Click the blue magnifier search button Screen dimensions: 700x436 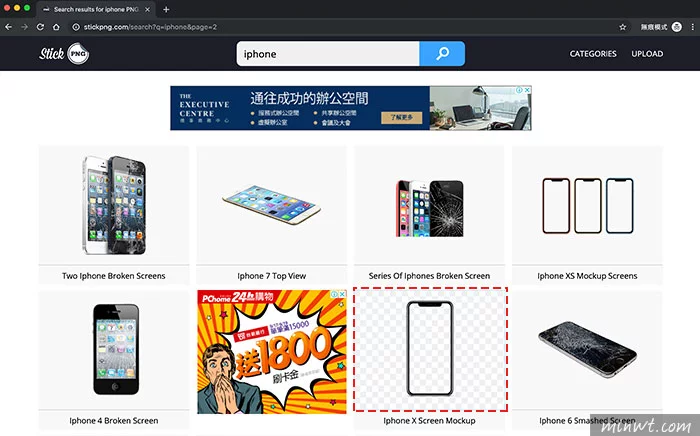tap(442, 54)
